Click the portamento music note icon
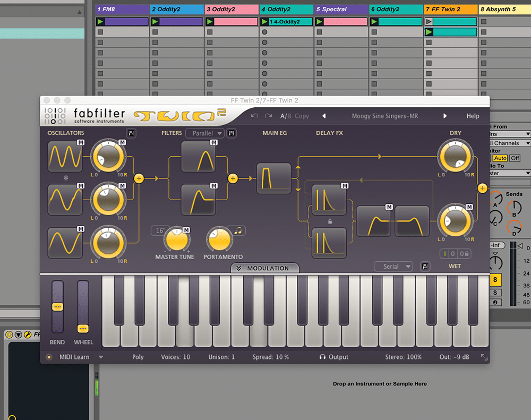This screenshot has height=420, width=531. pyautogui.click(x=238, y=230)
